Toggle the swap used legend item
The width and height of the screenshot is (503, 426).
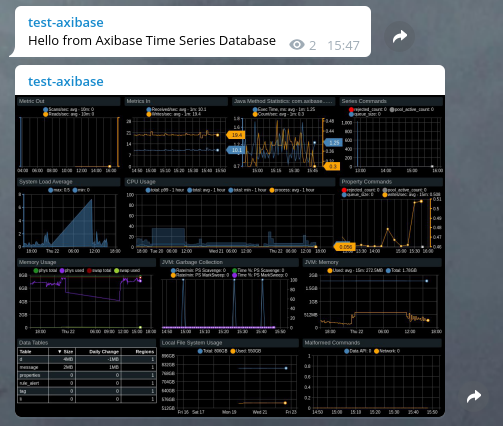pyautogui.click(x=127, y=270)
